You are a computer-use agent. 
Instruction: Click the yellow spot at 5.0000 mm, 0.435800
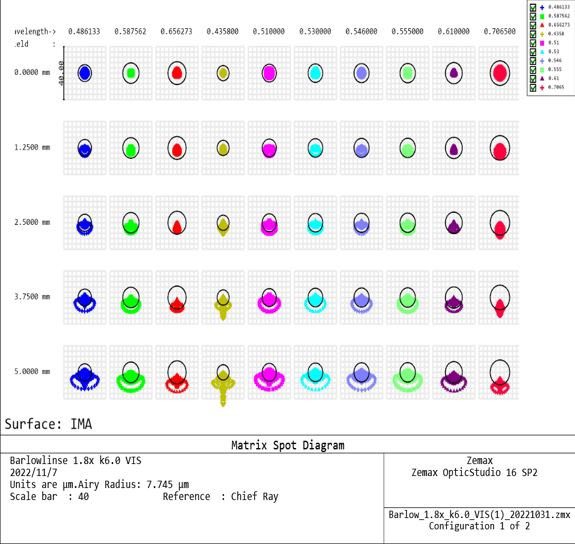pyautogui.click(x=223, y=387)
